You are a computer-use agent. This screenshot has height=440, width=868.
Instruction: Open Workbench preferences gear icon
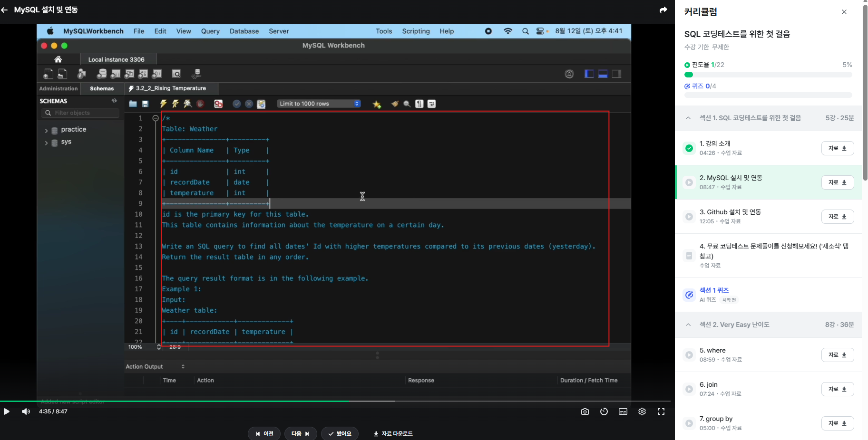click(x=569, y=74)
